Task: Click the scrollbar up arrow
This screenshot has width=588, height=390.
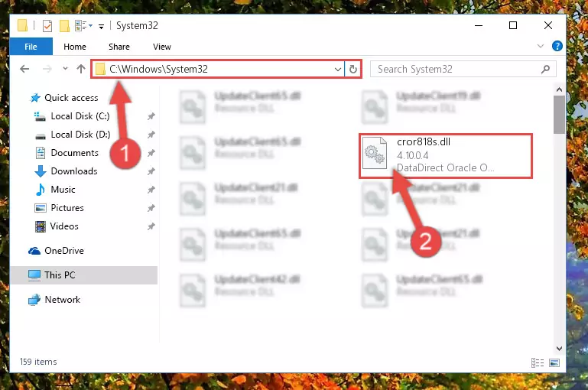Action: tap(559, 89)
